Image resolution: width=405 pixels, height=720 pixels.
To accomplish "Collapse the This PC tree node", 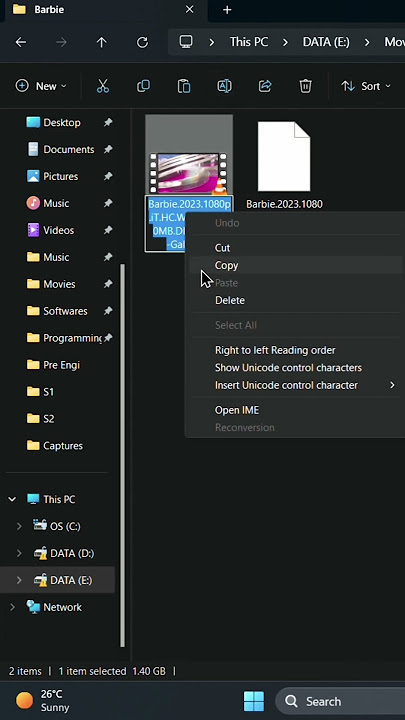I will (x=12, y=499).
